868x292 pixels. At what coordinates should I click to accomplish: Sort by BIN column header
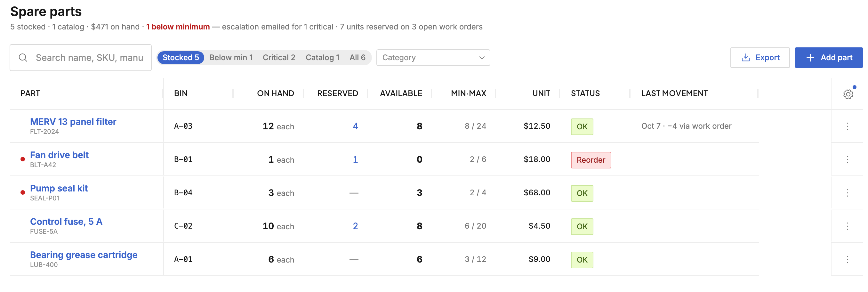pos(181,93)
